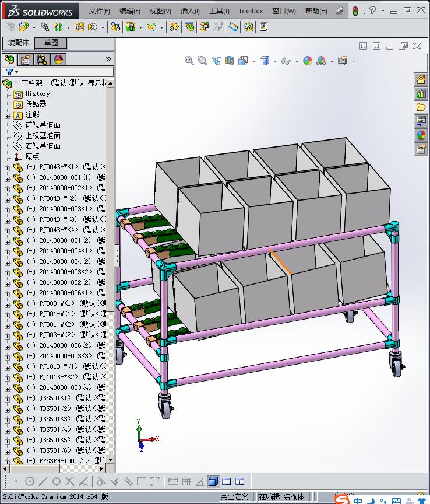
Task: Open the Toolbox menu
Action: click(x=251, y=11)
